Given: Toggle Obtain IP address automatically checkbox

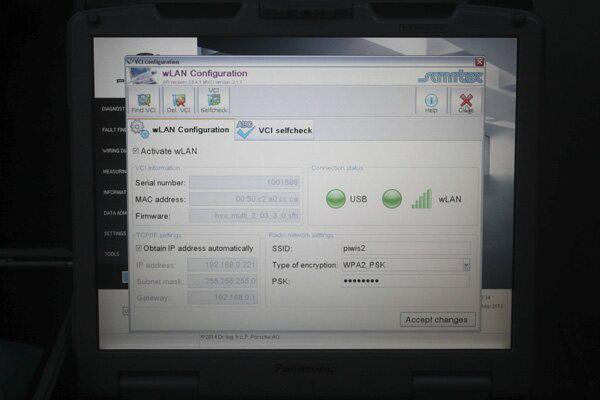Looking at the screenshot, I should (x=139, y=248).
